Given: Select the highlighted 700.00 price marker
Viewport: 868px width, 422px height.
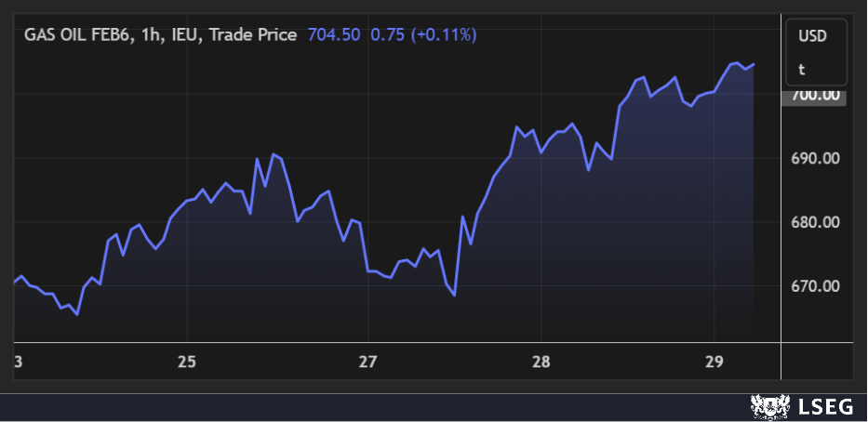Looking at the screenshot, I should click(x=815, y=95).
